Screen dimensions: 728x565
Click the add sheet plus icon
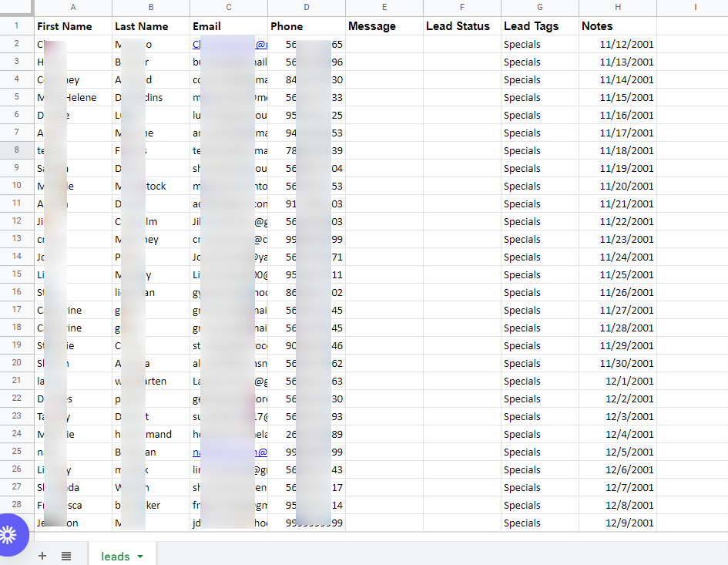pos(42,556)
